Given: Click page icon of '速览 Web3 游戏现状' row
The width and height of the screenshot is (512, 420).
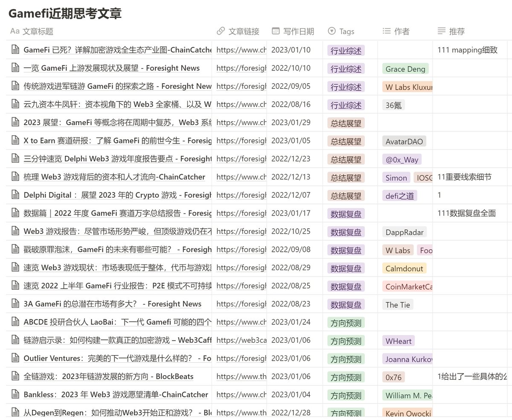Looking at the screenshot, I should [x=15, y=267].
